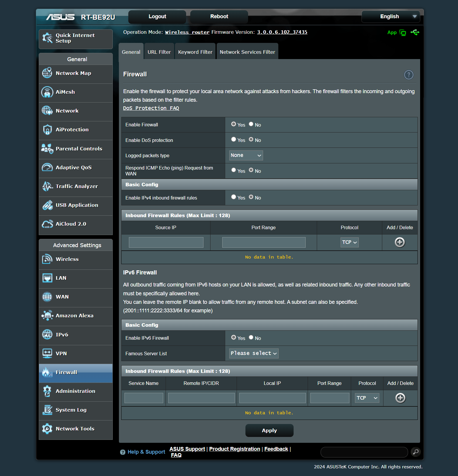Click the USB status icon in header
Viewport: 458px width, 476px height.
(415, 32)
